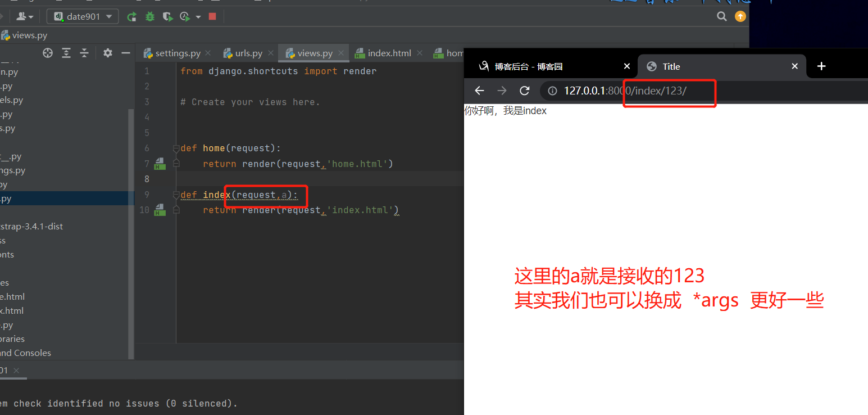Click the browser address bar URL
Screen dimensions: 868x415
click(625, 91)
